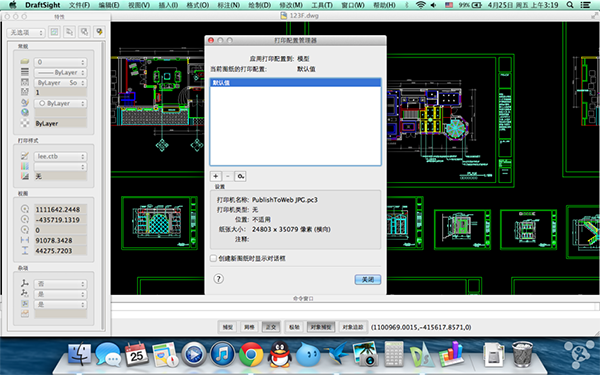Click the help question mark in dialog

(218, 279)
